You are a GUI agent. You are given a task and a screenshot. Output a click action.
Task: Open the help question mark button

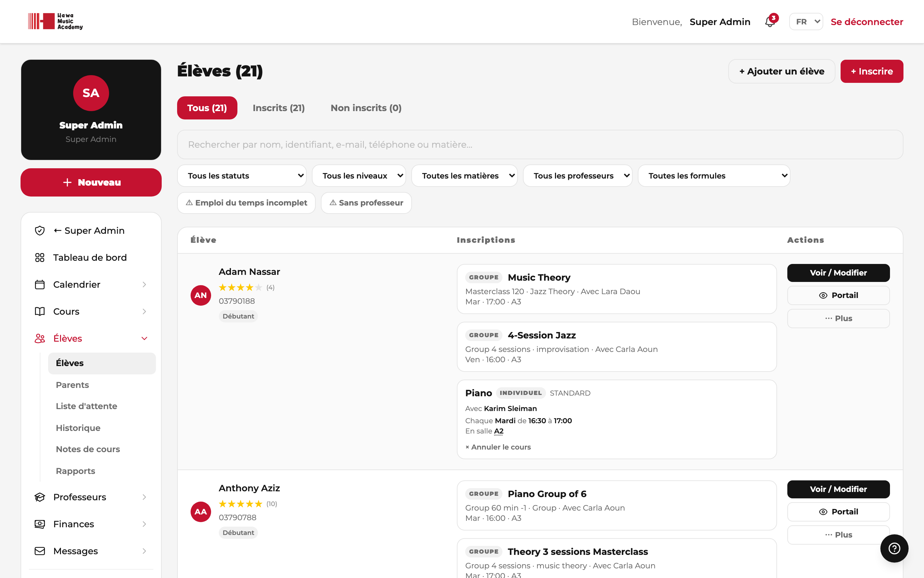894,548
